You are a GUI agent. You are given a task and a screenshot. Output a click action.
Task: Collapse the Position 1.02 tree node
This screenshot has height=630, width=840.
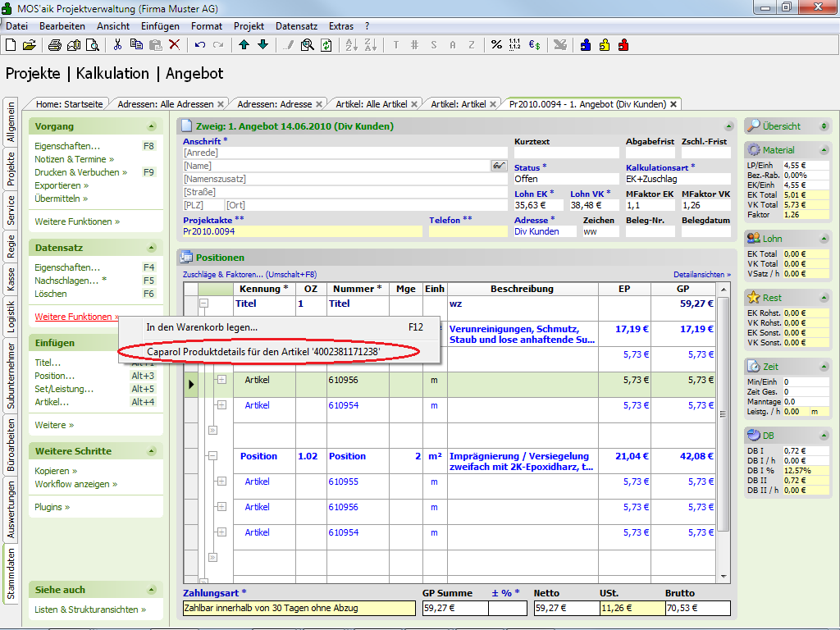(212, 456)
